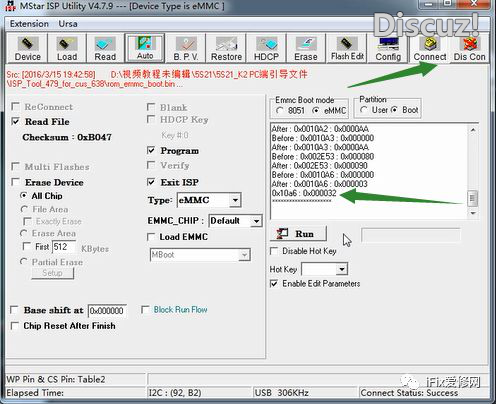Select the Partial Erase radio button
Viewport: 496px width, 404px height.
tap(24, 262)
